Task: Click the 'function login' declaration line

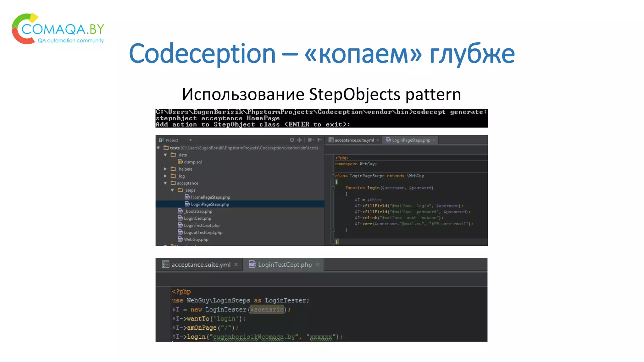Action: pyautogui.click(x=389, y=188)
